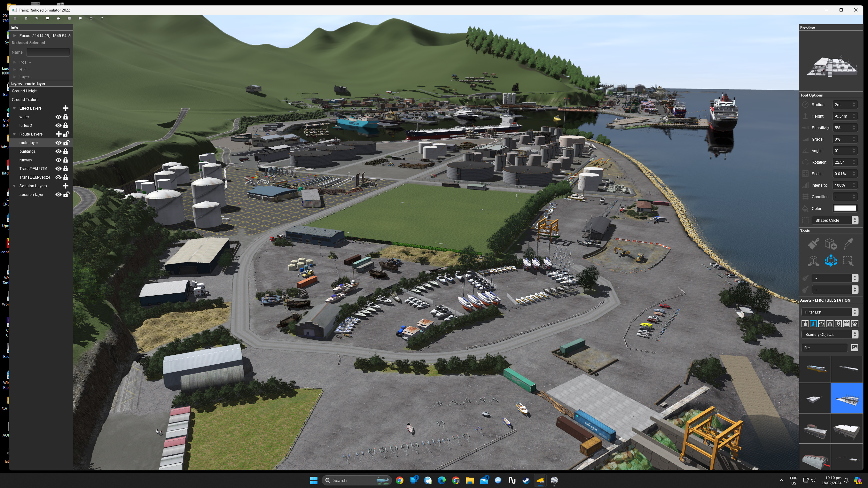Image resolution: width=868 pixels, height=488 pixels.
Task: Unlock the buildings layer
Action: pos(66,151)
